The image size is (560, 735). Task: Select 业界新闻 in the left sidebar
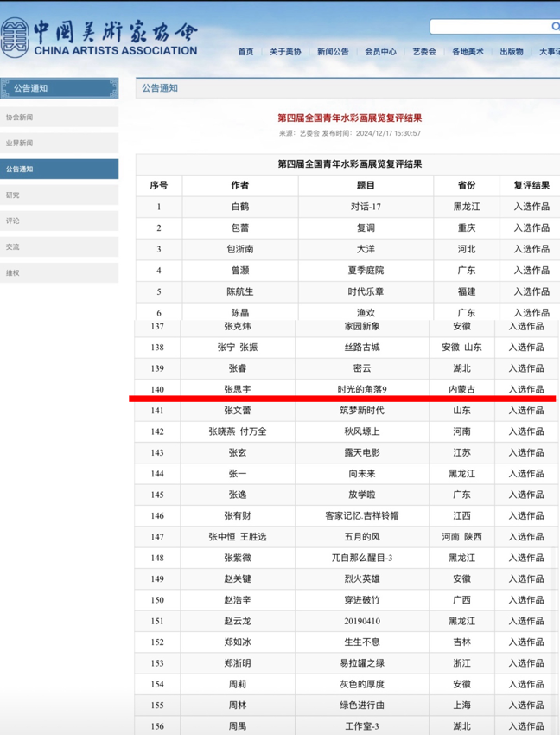tap(59, 143)
